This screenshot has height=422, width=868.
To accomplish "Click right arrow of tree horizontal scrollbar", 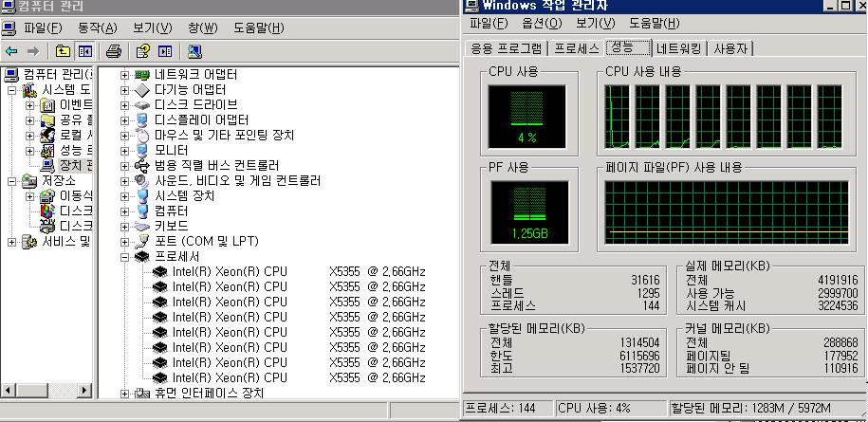I will coord(84,391).
